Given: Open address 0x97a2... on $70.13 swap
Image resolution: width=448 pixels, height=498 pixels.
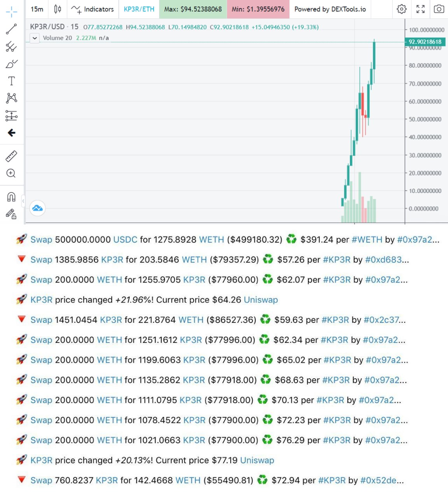Looking at the screenshot, I should [x=380, y=400].
